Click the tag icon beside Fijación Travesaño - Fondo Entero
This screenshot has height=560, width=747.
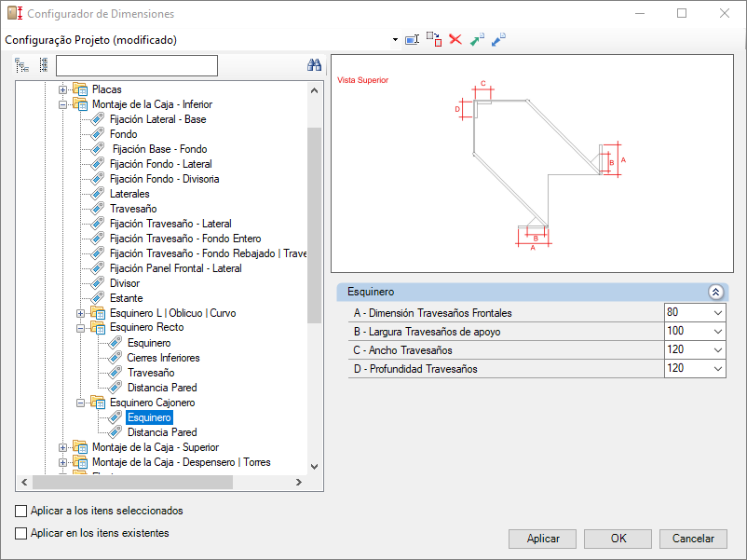tap(97, 239)
